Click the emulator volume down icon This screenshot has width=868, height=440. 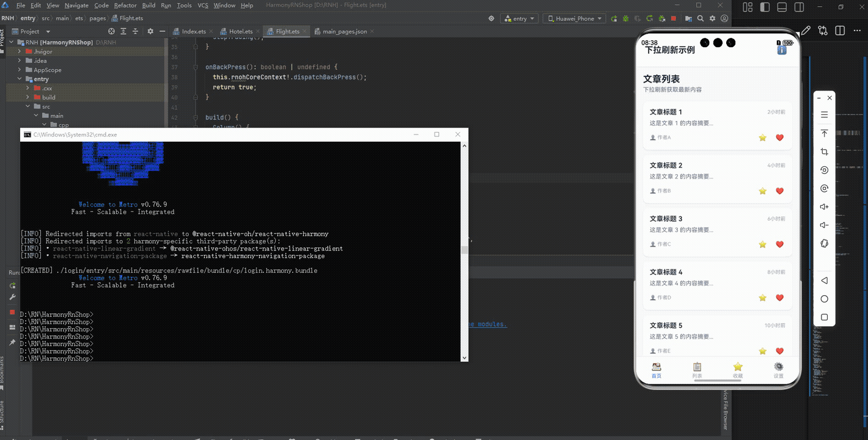[824, 225]
